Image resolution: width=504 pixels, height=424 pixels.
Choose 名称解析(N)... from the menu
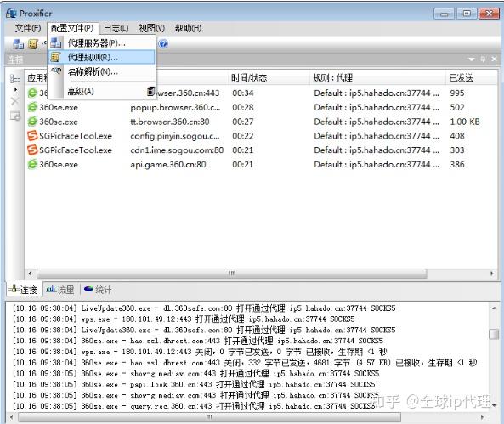click(x=102, y=71)
